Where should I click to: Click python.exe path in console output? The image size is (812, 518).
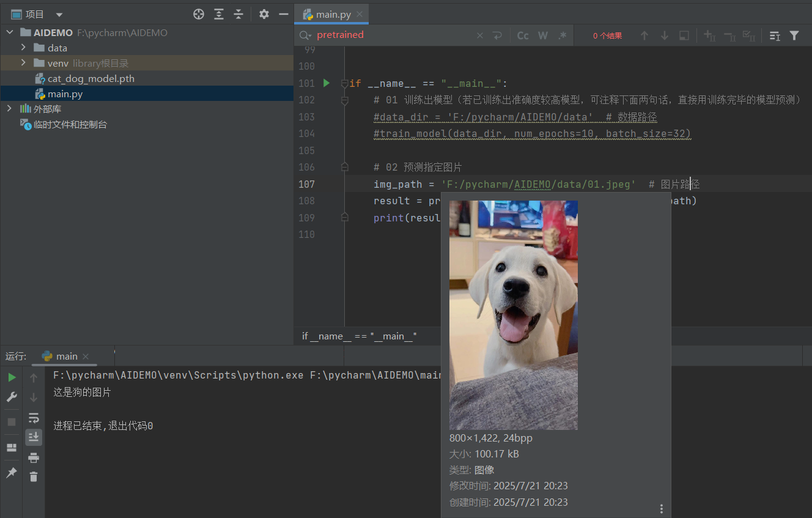click(178, 375)
